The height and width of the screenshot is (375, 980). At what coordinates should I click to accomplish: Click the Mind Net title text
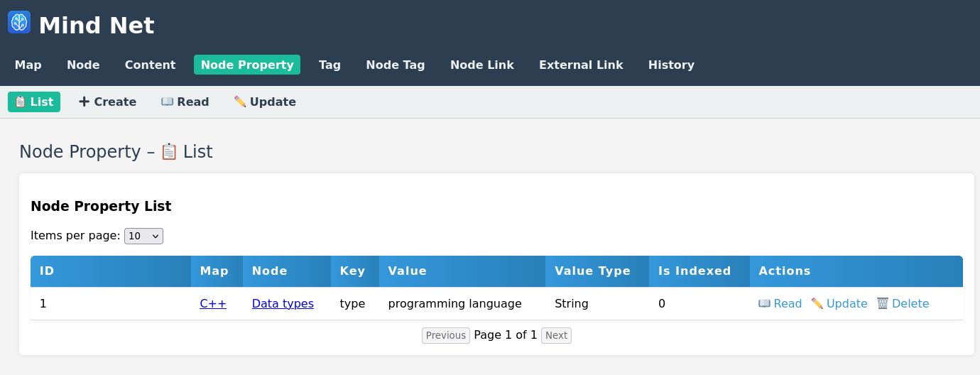[x=97, y=26]
